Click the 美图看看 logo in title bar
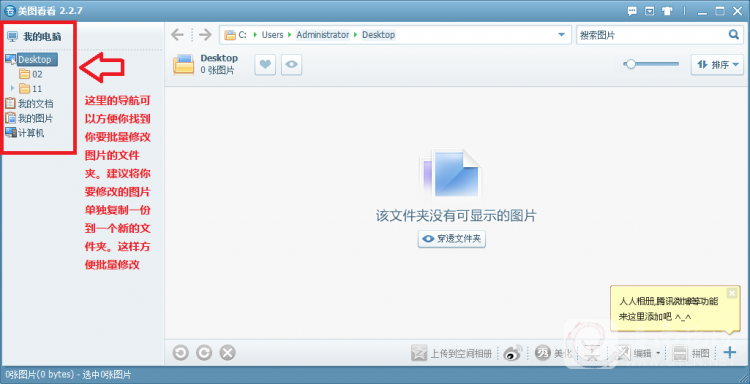The image size is (750, 384). point(9,11)
